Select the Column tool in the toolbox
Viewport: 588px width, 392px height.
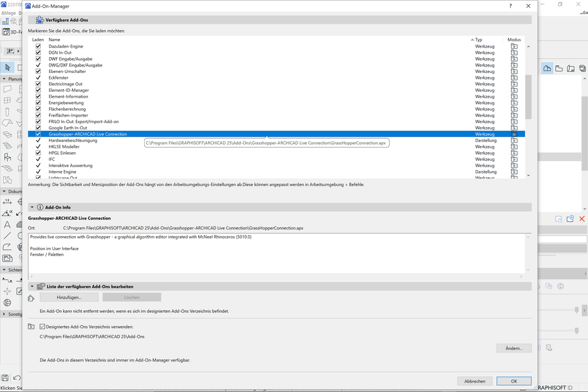click(7, 112)
